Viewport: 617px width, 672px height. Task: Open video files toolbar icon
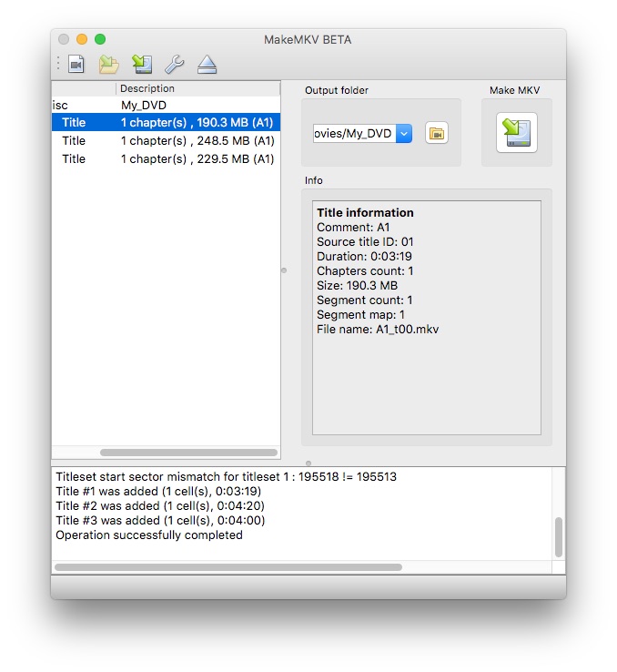point(76,65)
